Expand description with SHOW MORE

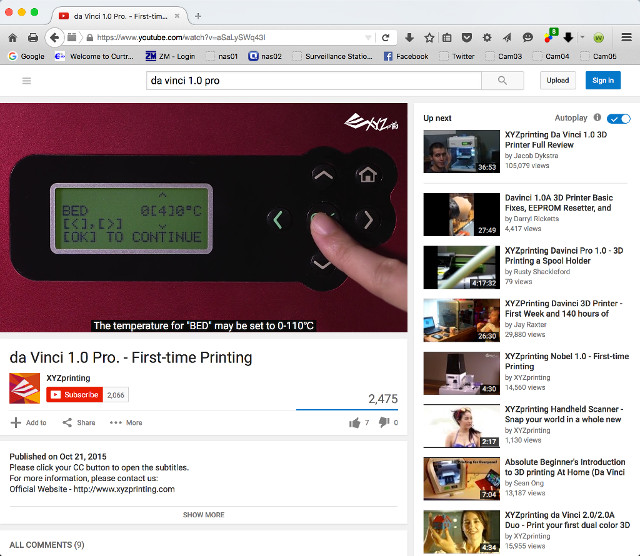204,515
